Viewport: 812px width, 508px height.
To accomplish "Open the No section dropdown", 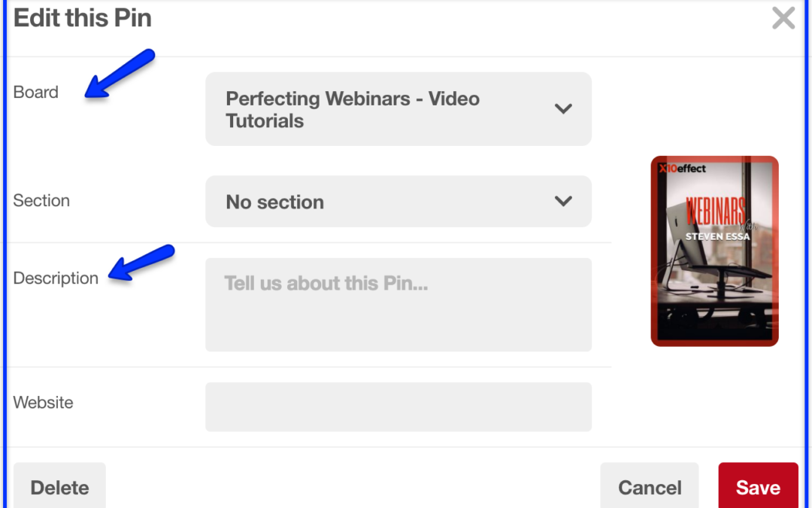I will click(x=398, y=201).
